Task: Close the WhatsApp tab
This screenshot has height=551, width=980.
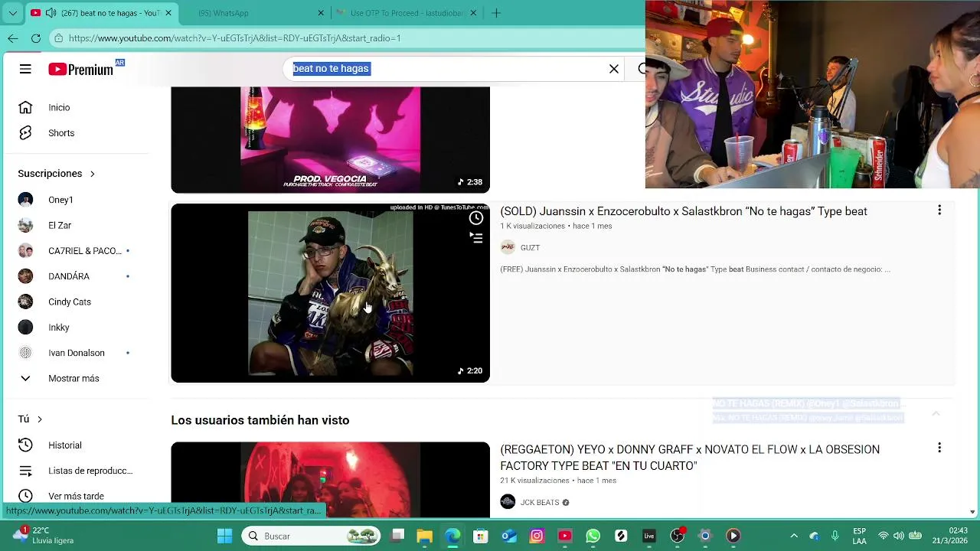Action: coord(322,13)
